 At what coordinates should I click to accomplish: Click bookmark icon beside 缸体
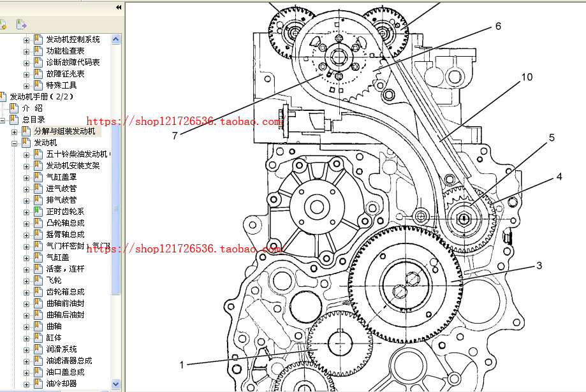point(38,337)
